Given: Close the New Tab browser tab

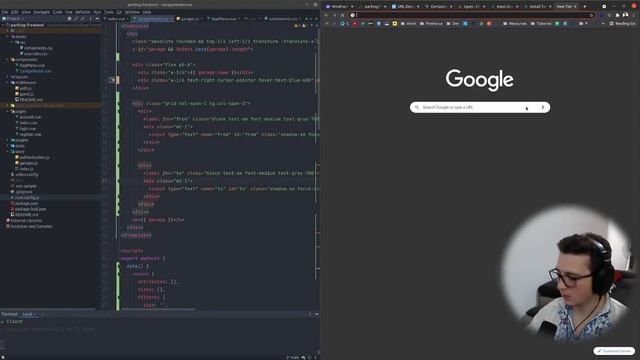Looking at the screenshot, I should tap(575, 7).
